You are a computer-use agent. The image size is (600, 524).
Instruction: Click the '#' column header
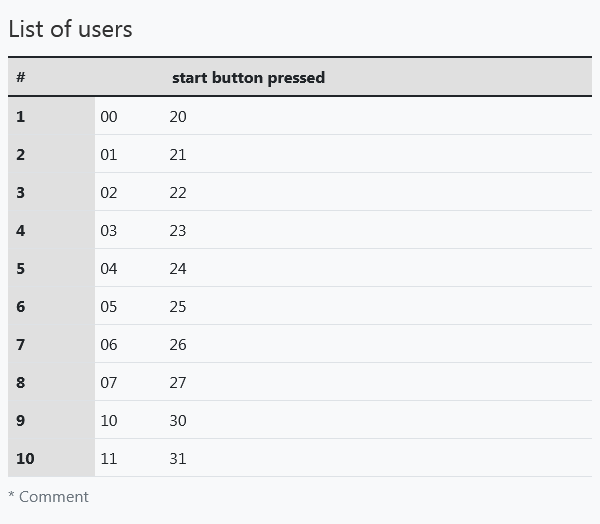click(x=51, y=77)
